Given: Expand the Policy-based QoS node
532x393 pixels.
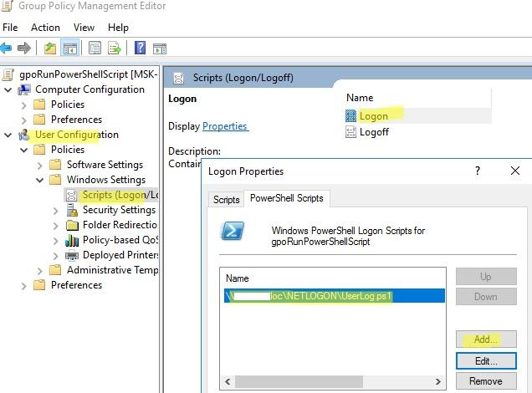Looking at the screenshot, I should coord(56,241).
